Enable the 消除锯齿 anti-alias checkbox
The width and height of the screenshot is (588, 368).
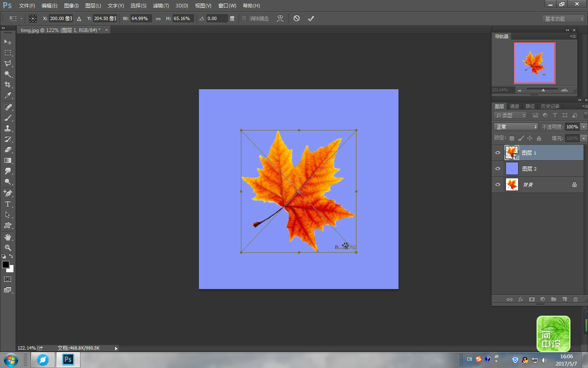(x=244, y=18)
